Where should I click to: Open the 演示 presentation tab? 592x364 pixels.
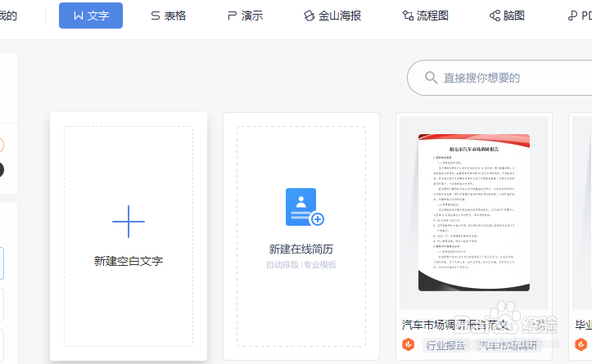point(246,16)
